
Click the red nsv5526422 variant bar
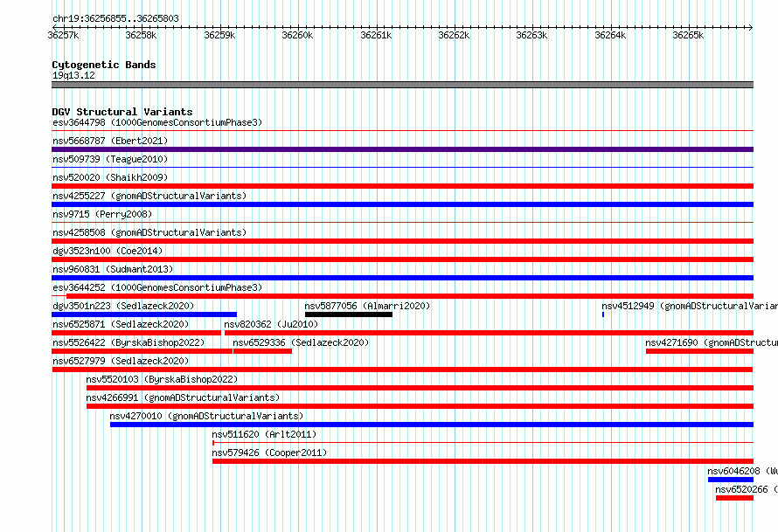point(142,351)
